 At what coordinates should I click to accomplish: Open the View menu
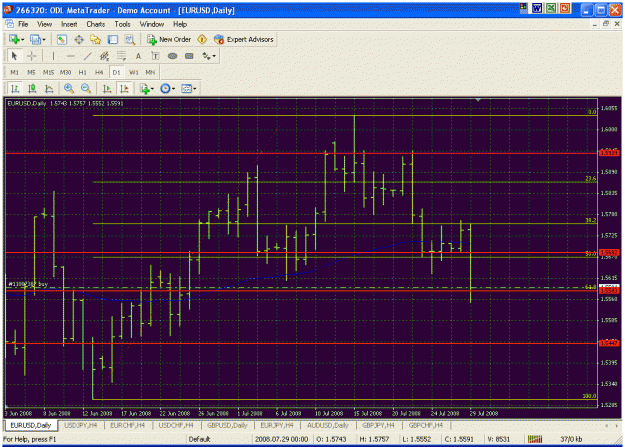tap(44, 24)
